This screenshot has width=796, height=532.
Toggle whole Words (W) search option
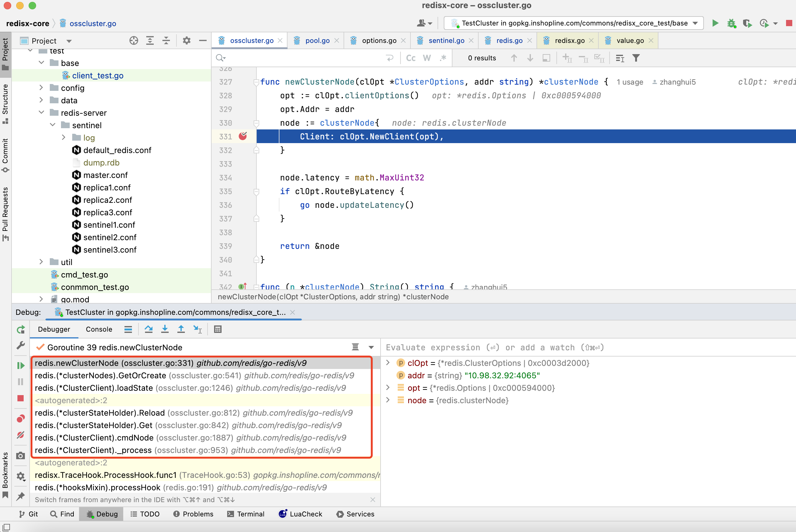pos(427,58)
